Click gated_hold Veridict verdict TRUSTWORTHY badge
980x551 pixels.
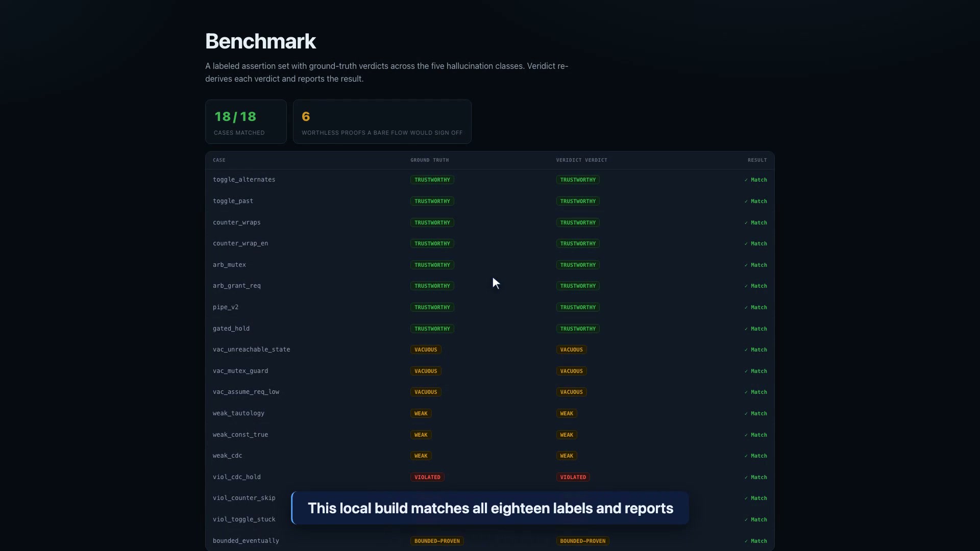[578, 329]
